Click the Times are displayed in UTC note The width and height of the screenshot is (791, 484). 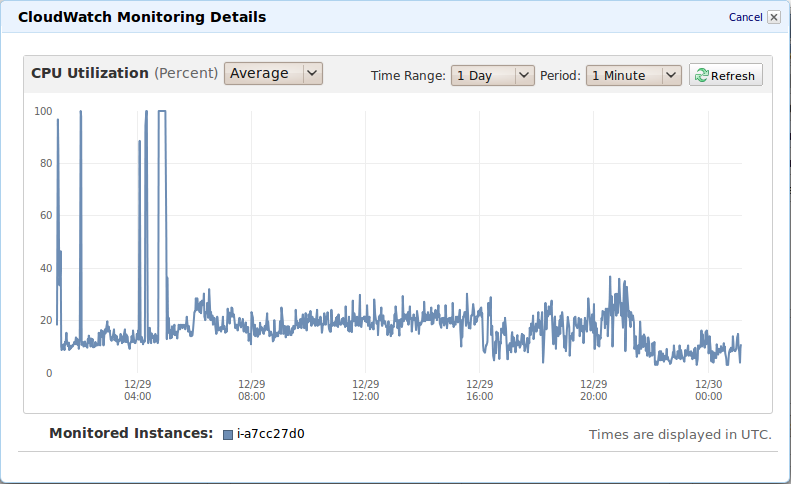(x=680, y=435)
